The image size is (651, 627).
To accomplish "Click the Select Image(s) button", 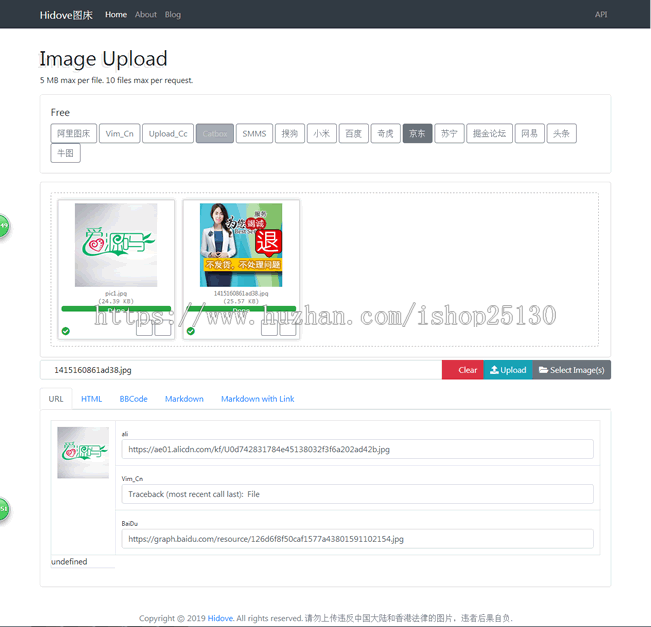I will point(572,370).
